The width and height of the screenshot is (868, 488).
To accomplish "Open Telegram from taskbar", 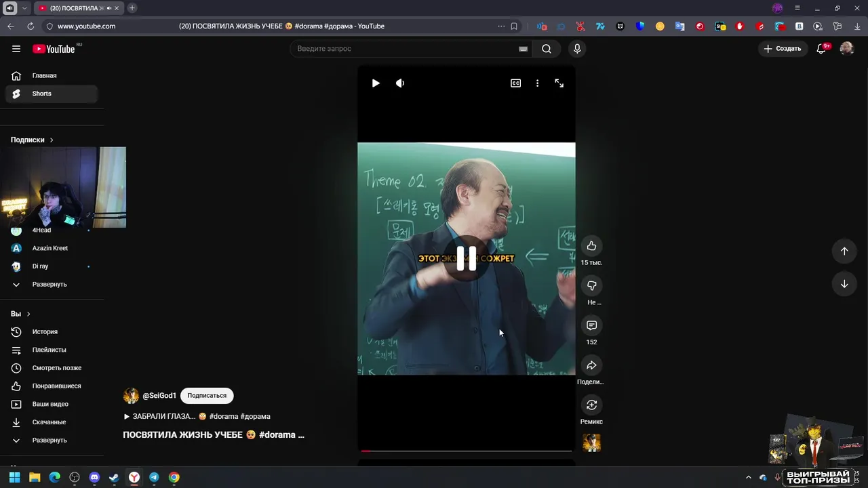I will (154, 477).
